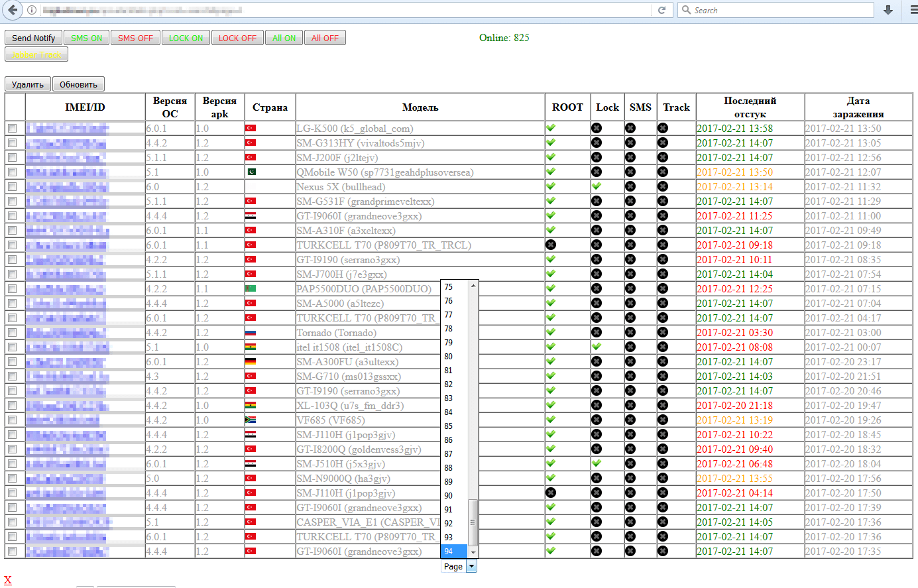The image size is (918, 588).
Task: Click the Firefox download arrow icon
Action: (x=888, y=10)
